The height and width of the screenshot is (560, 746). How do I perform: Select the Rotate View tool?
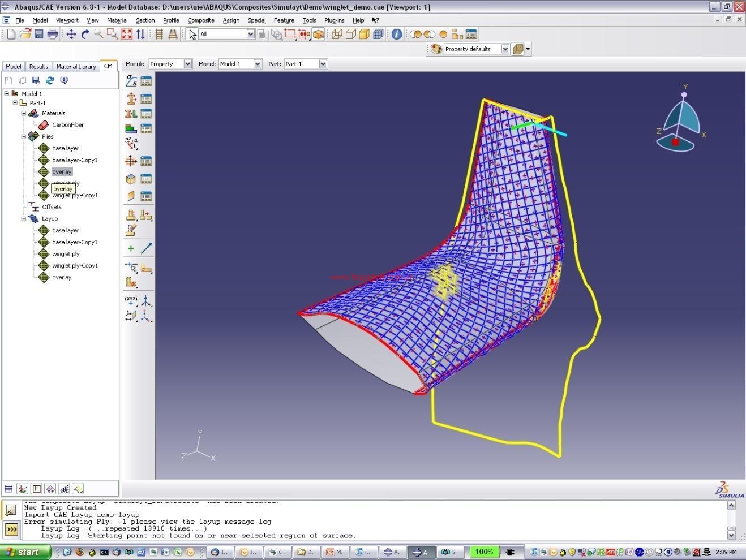85,35
